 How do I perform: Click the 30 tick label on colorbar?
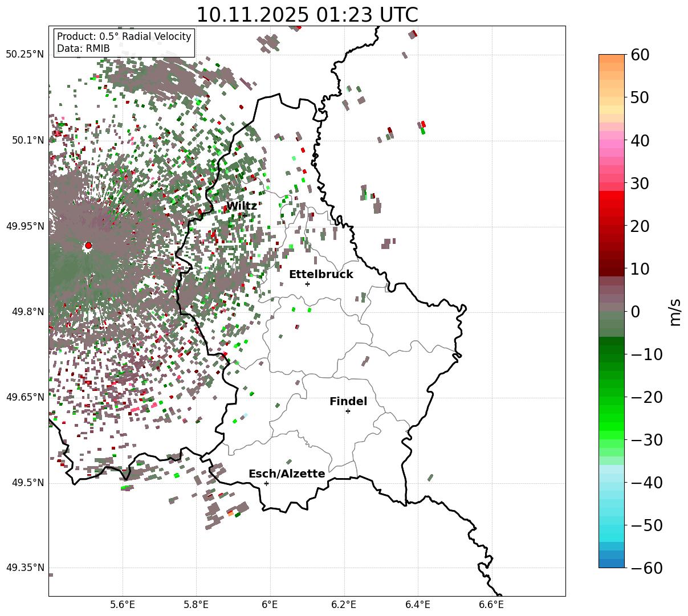pyautogui.click(x=640, y=183)
